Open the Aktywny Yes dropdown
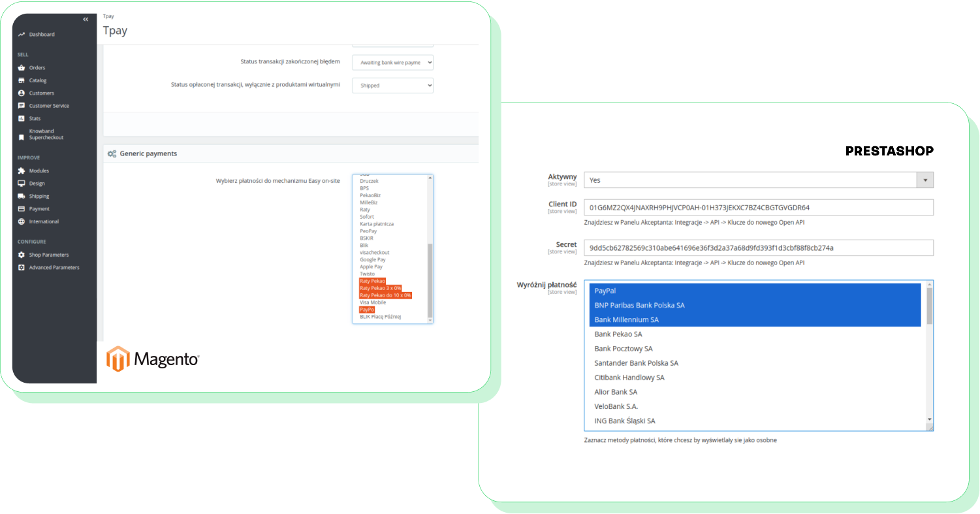Screen dimensions: 980x514 (757, 180)
